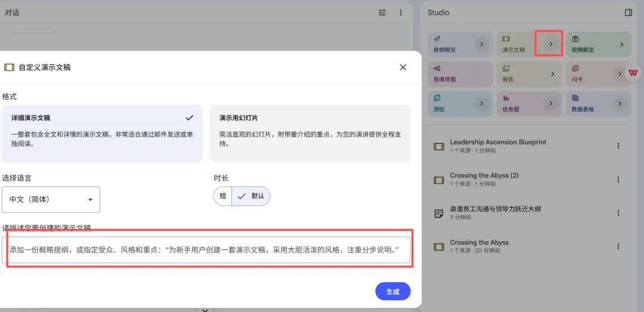Click the 生成 button
The image size is (644, 312).
tap(392, 292)
